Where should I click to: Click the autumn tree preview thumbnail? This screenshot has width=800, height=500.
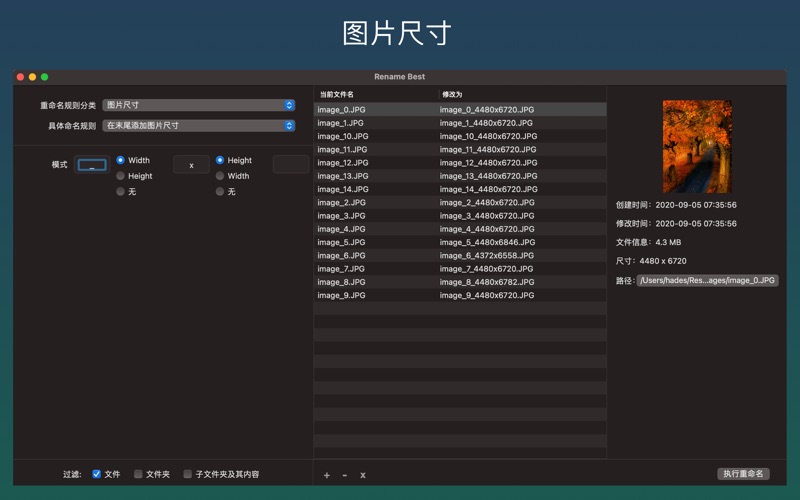click(697, 146)
